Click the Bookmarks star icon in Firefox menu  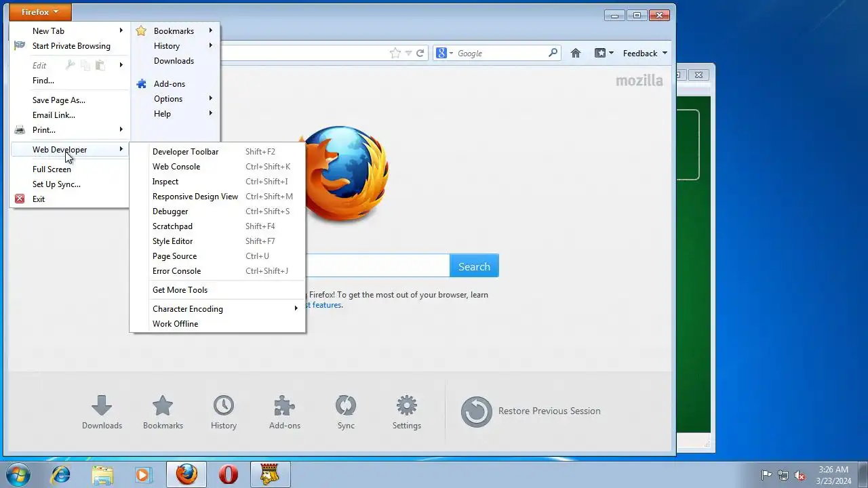141,31
